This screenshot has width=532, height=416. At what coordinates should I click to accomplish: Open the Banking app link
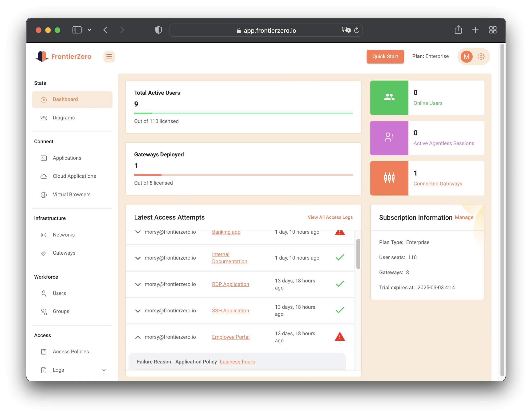[x=226, y=232]
